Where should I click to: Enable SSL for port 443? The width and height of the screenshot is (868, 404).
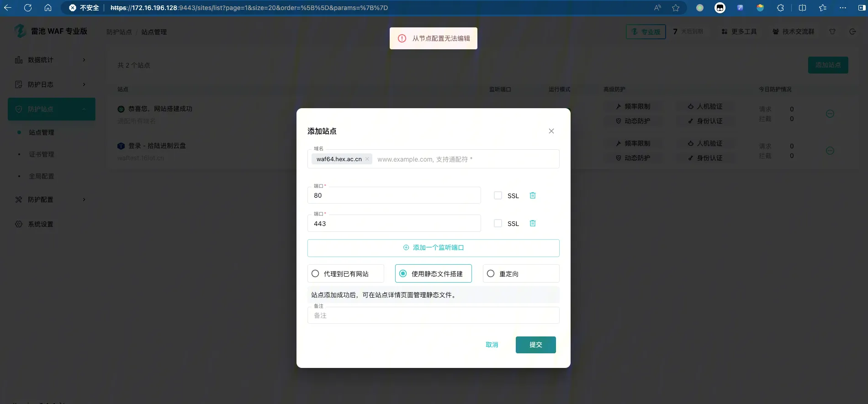coord(498,223)
